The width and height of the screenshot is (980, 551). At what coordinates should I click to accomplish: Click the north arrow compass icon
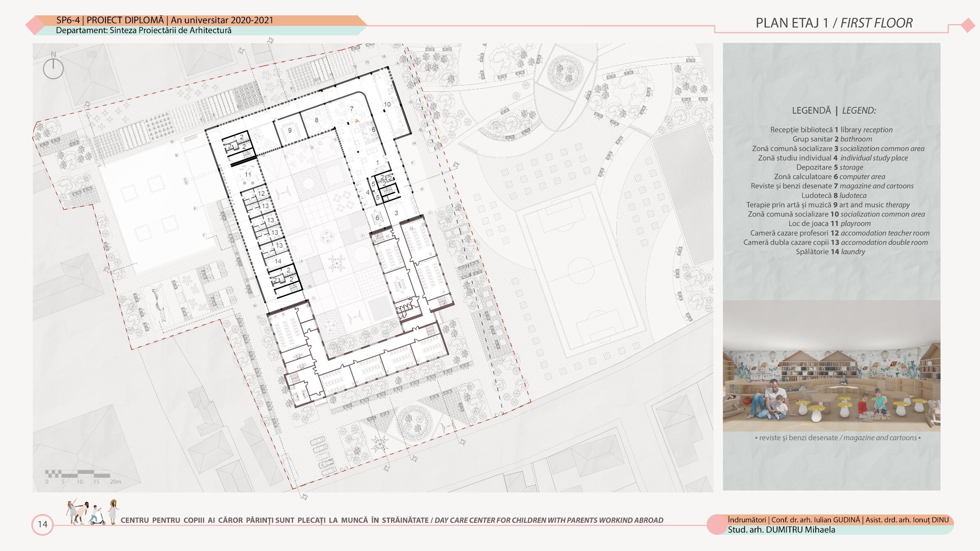[x=53, y=68]
